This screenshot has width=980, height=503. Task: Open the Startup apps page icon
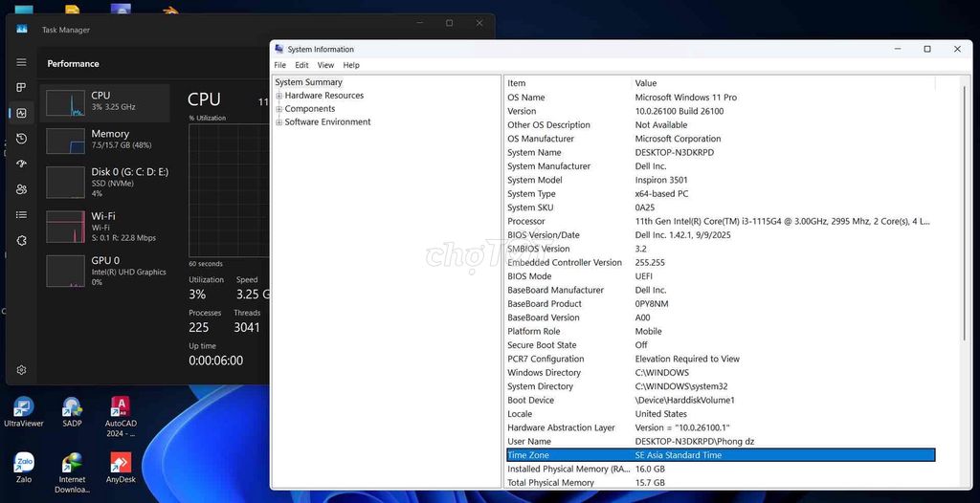21,164
